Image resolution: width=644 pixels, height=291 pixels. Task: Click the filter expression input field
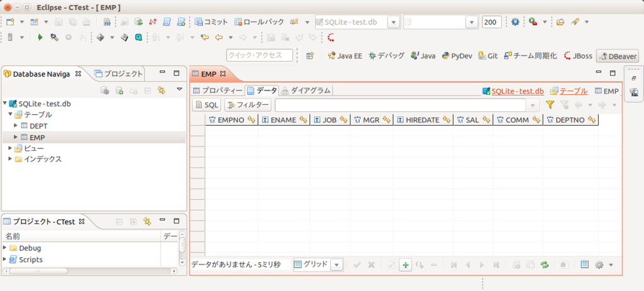402,105
